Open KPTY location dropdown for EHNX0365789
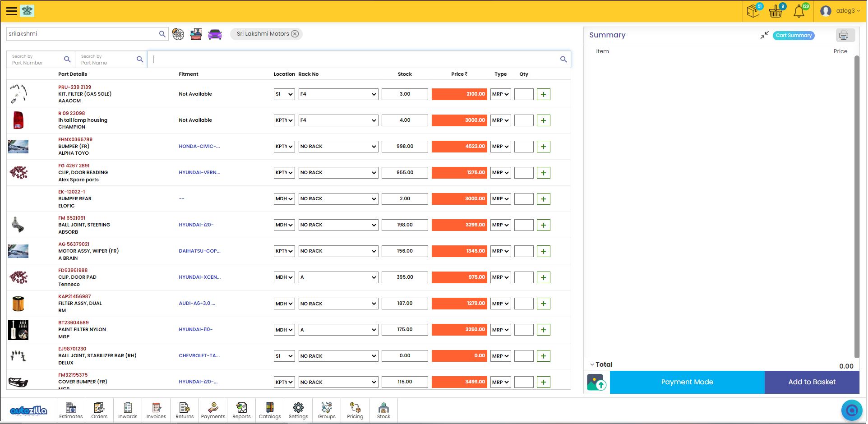868x424 pixels. tap(284, 147)
